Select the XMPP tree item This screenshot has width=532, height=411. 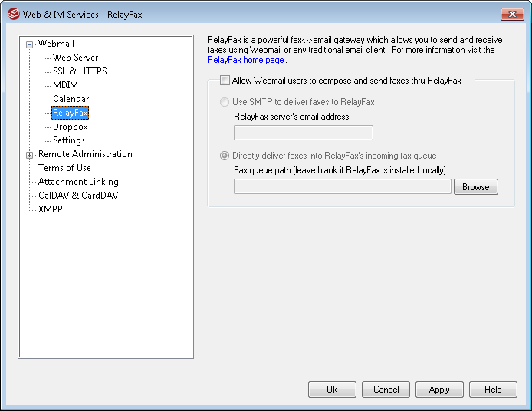51,209
